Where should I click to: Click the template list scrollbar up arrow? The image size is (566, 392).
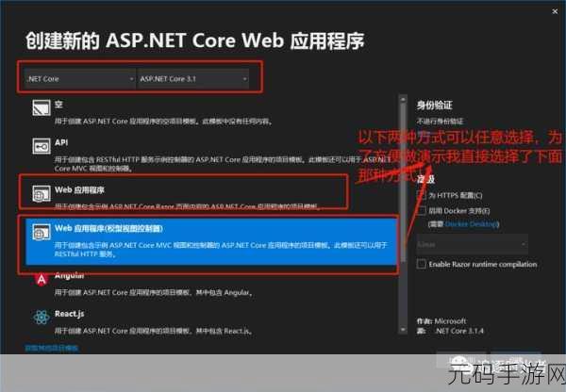(x=403, y=99)
